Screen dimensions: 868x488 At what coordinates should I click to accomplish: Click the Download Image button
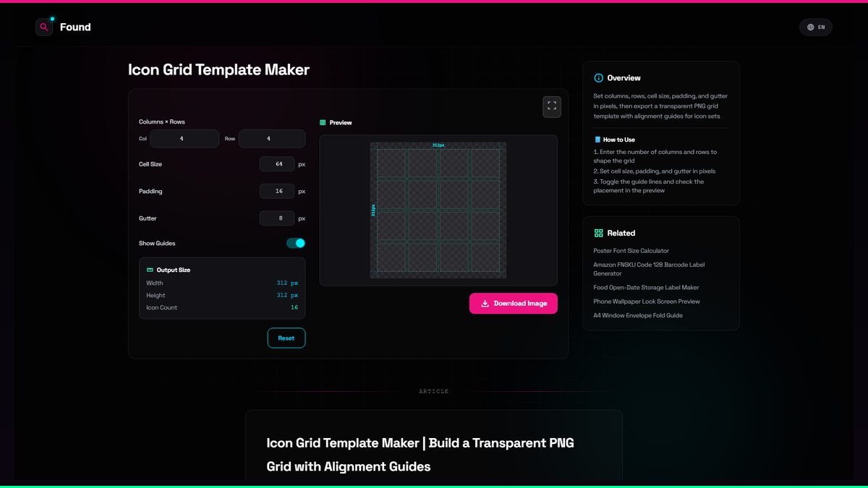tap(514, 304)
